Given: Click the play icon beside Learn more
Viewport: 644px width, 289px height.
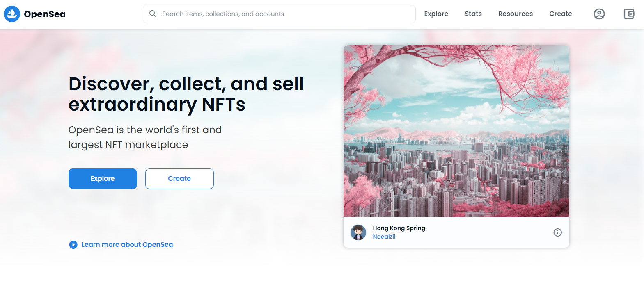Looking at the screenshot, I should coord(73,245).
